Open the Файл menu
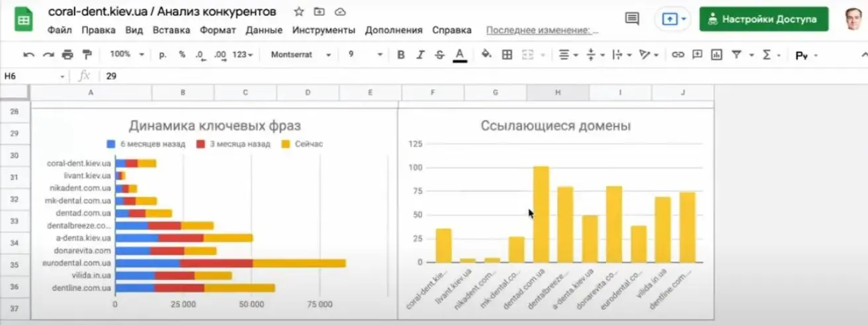 (x=60, y=30)
